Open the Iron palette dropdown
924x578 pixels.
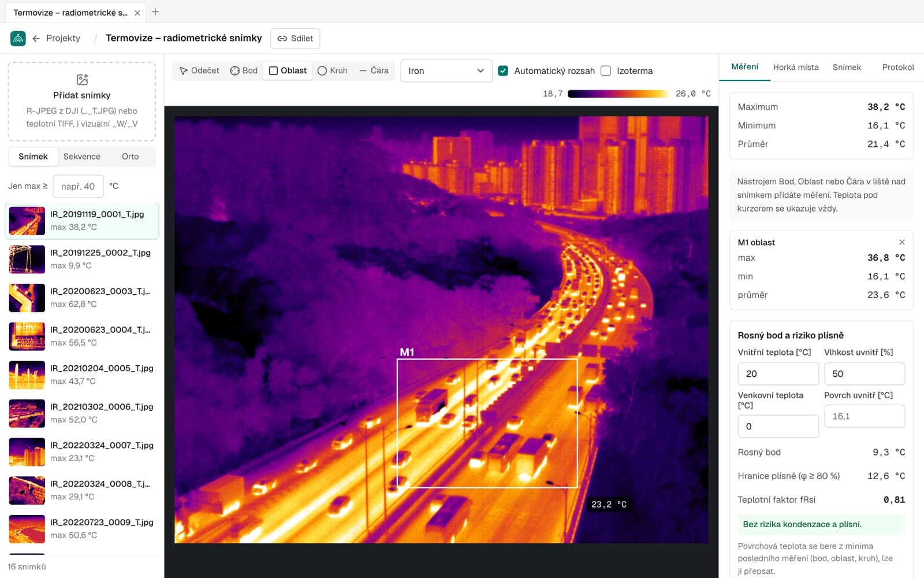pos(446,71)
